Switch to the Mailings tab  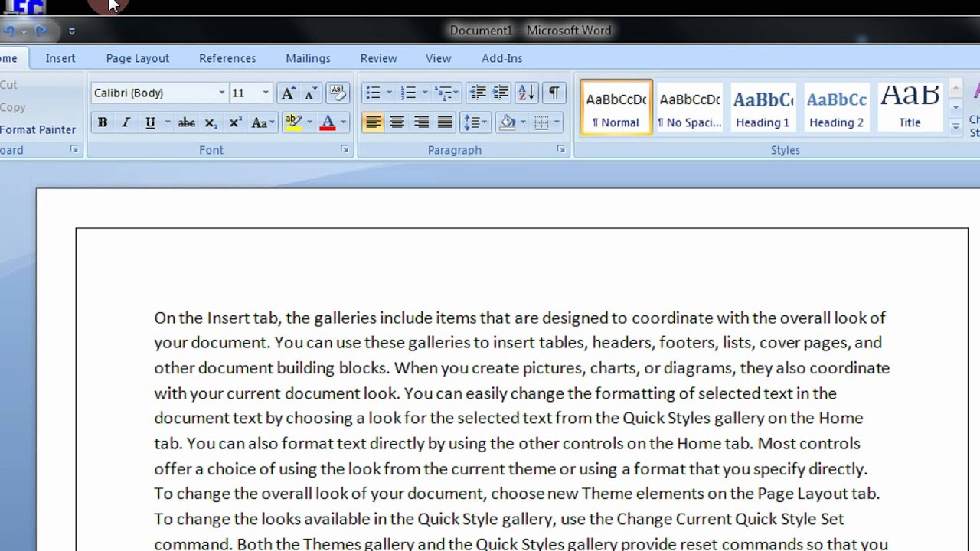pos(308,58)
